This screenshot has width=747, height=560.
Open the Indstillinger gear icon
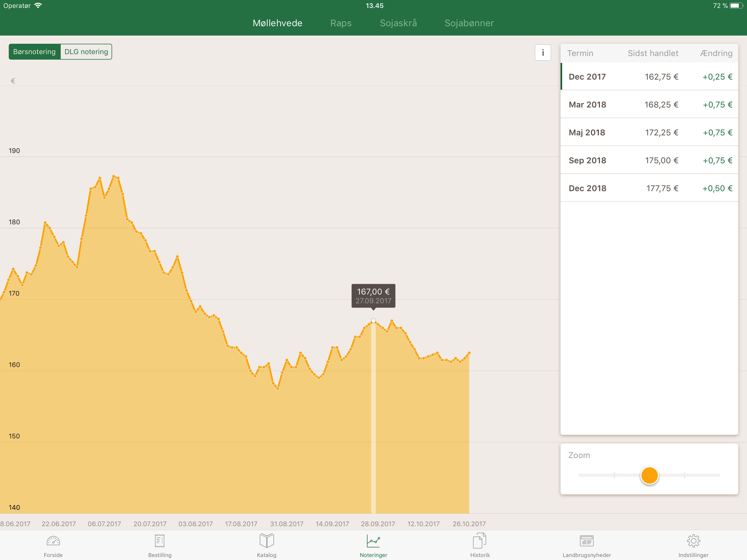(693, 541)
